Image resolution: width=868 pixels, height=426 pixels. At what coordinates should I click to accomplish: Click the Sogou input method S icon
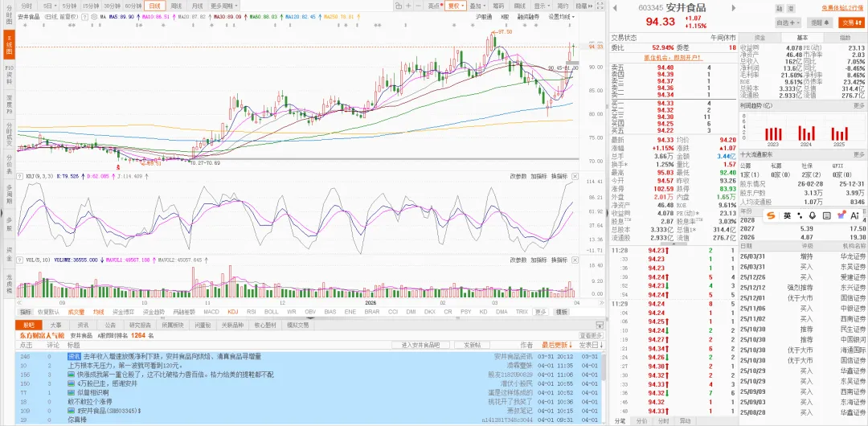[771, 215]
